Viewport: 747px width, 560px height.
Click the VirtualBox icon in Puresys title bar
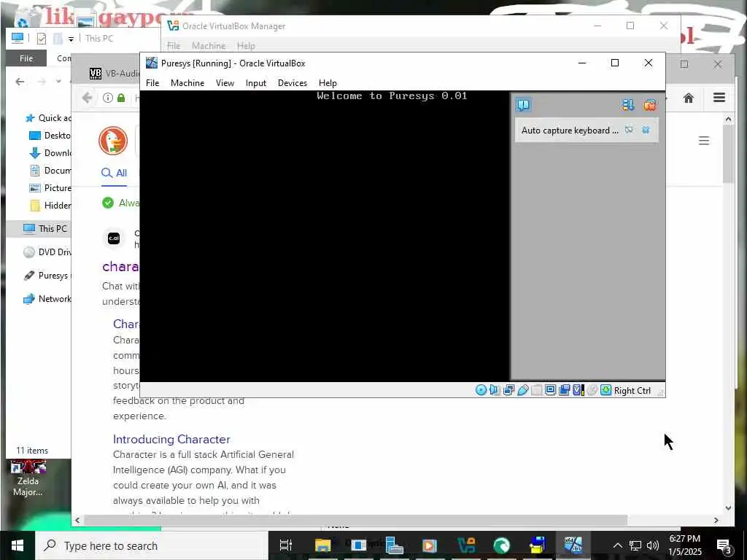(x=152, y=63)
